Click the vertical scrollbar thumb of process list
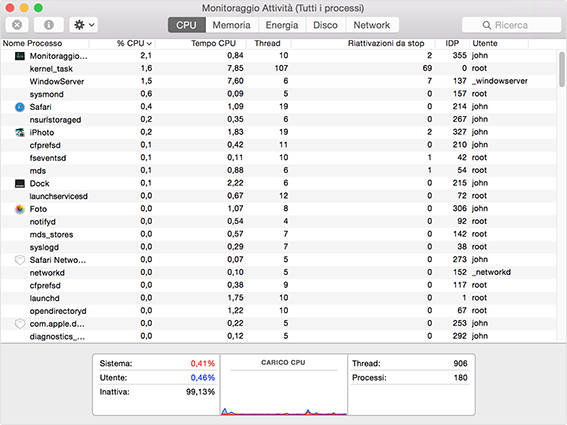This screenshot has width=567, height=425. [562, 69]
